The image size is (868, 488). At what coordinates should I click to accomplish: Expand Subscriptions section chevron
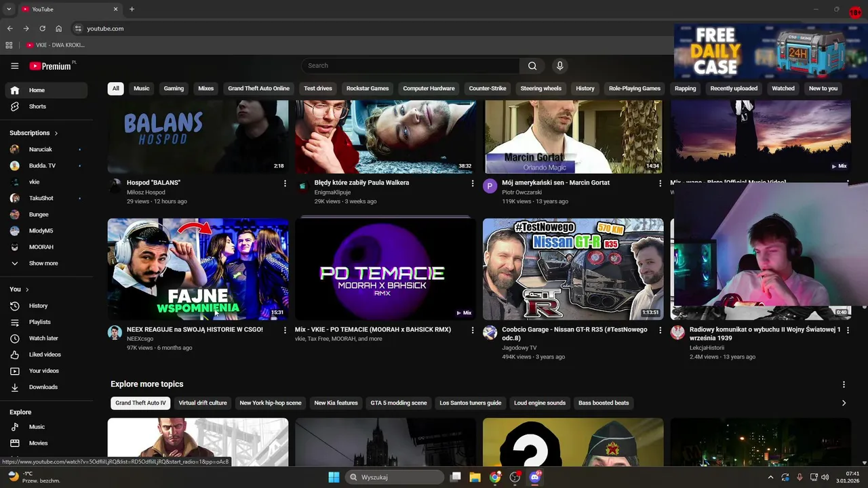(x=56, y=134)
